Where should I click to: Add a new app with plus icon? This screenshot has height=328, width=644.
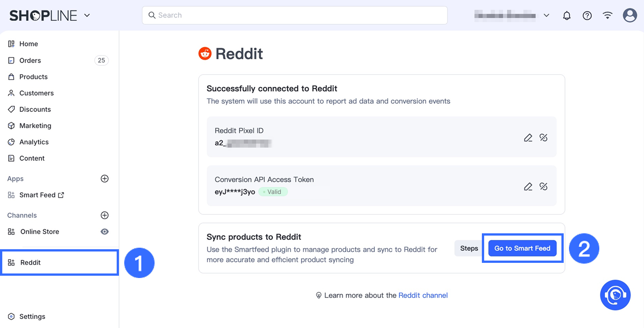(105, 179)
